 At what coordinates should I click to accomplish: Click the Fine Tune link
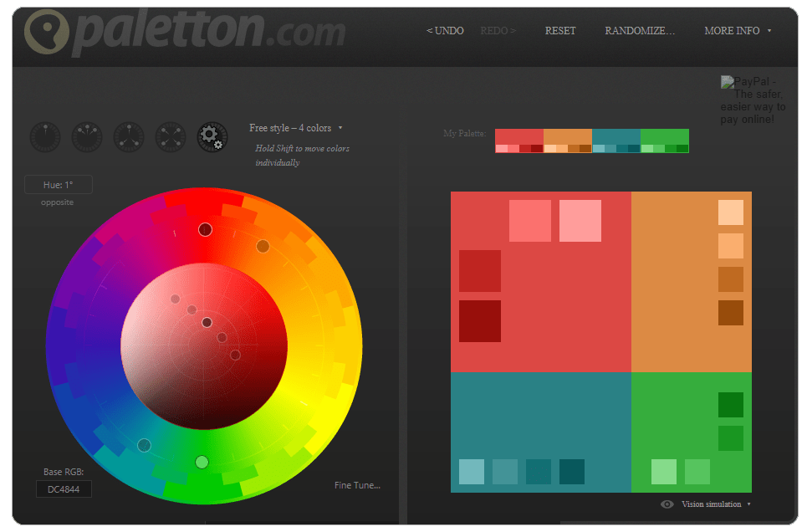click(357, 485)
